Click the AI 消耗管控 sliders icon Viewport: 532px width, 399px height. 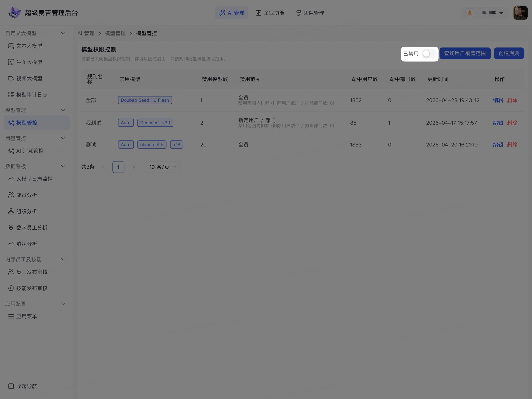click(11, 151)
